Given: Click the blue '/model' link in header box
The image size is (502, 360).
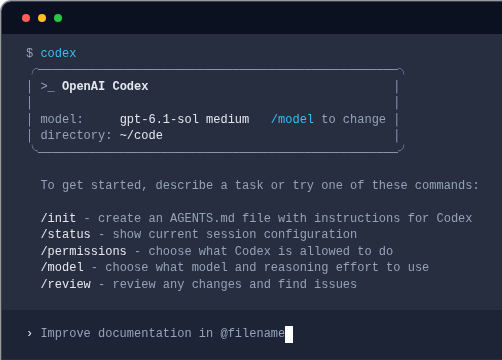Looking at the screenshot, I should click(292, 119).
